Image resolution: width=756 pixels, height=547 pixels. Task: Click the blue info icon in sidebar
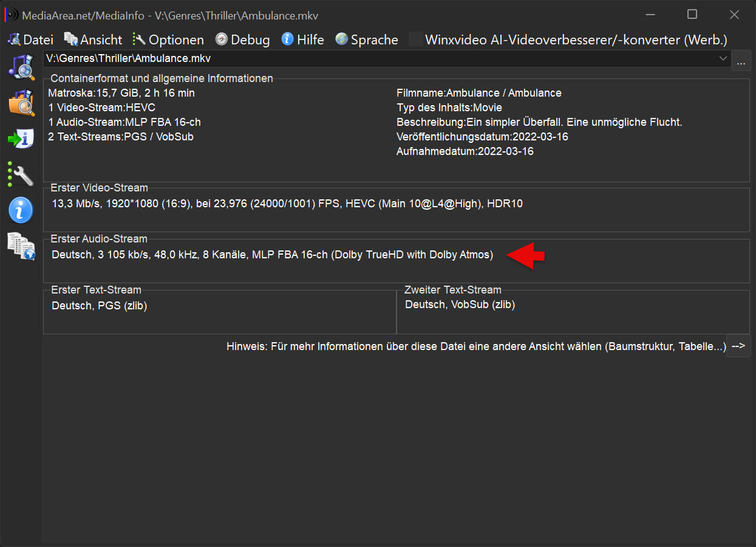(21, 210)
